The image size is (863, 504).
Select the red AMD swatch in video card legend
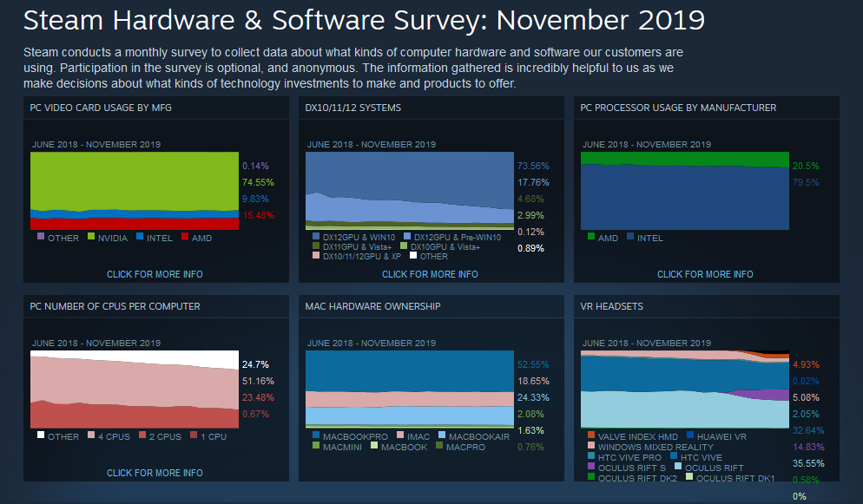tap(185, 236)
